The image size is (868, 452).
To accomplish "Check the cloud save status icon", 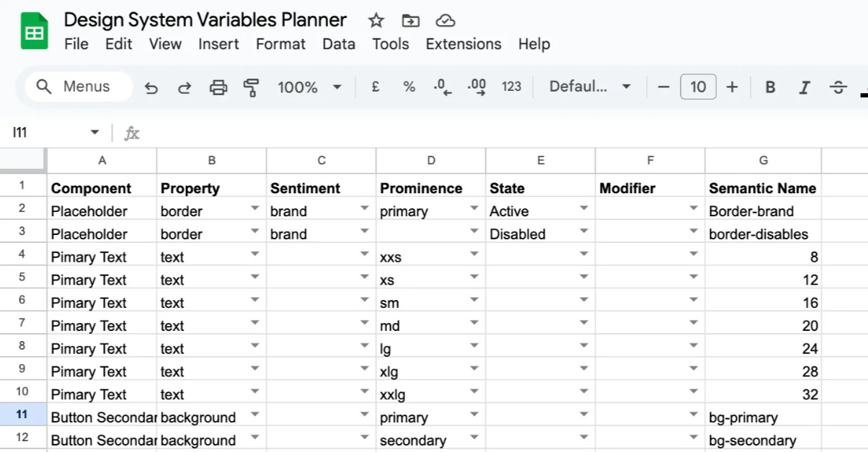I will pos(446,20).
